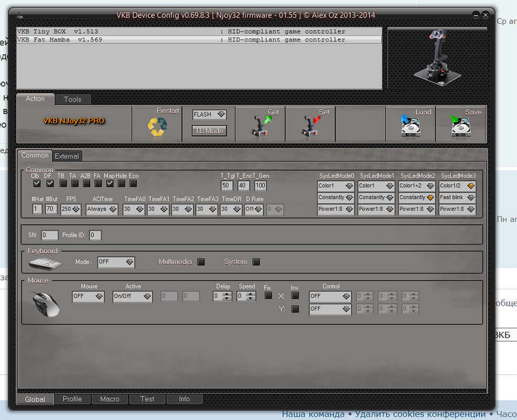Select the Global bottom tab
This screenshot has height=420, width=517.
click(35, 399)
